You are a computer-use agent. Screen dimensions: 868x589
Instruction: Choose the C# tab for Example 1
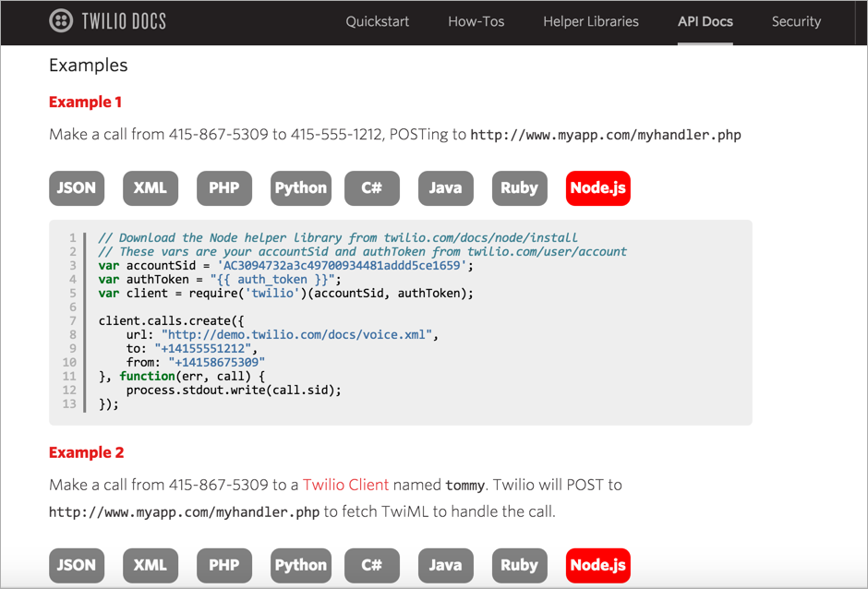click(x=372, y=187)
